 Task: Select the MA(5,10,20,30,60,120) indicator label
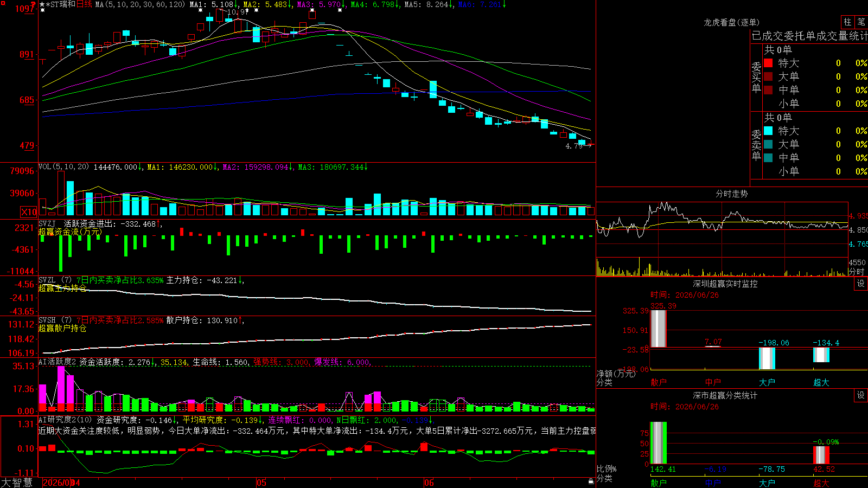(140, 4)
